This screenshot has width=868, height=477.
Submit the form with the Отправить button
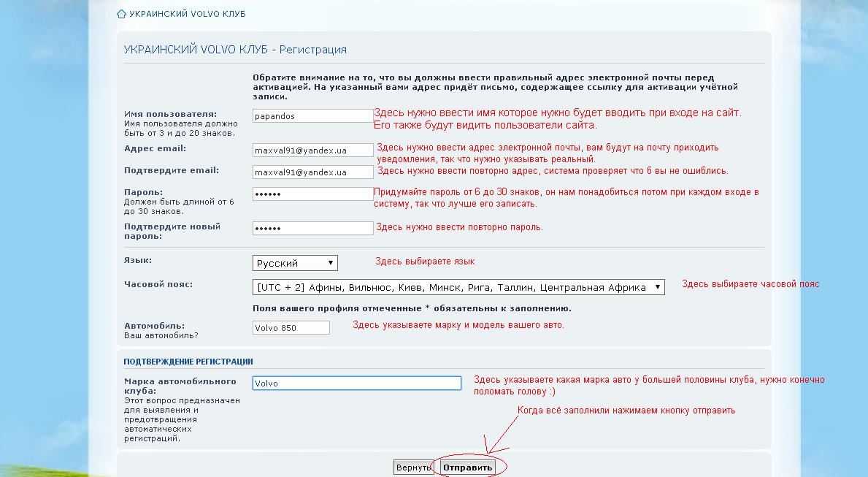point(467,467)
